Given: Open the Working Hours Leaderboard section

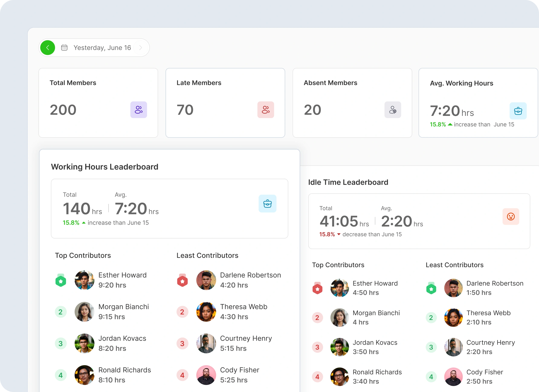Looking at the screenshot, I should 104,167.
